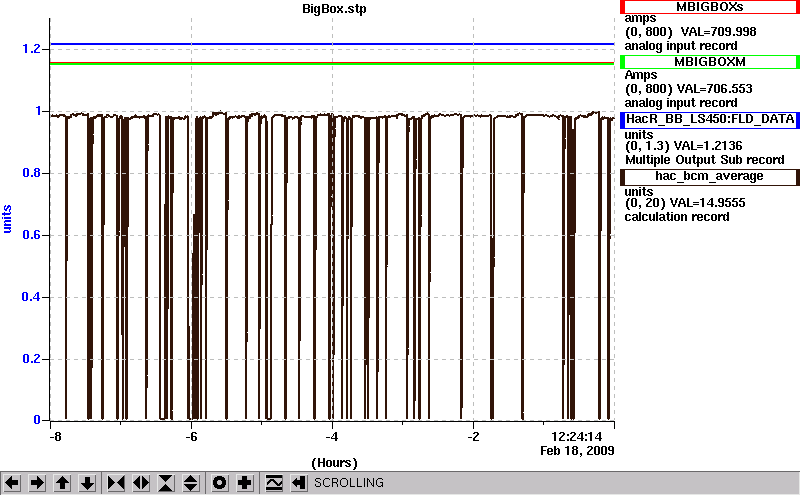Viewport: 800px width, 495px height.
Task: Click the VAL=1.2136 reading
Action: click(708, 146)
